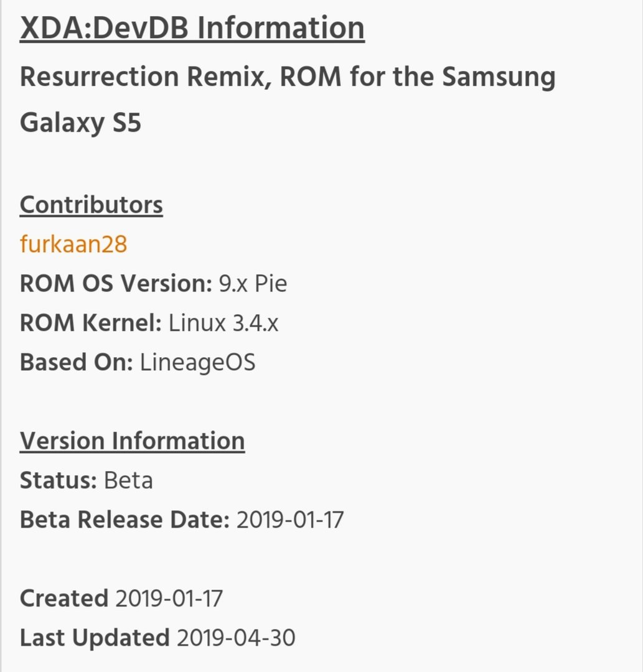Viewport: 643px width, 672px height.
Task: Select the ROM Kernel label
Action: tap(91, 323)
